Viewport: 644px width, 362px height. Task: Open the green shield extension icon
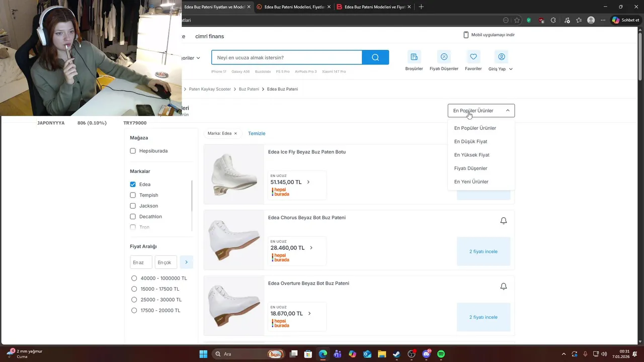529,20
